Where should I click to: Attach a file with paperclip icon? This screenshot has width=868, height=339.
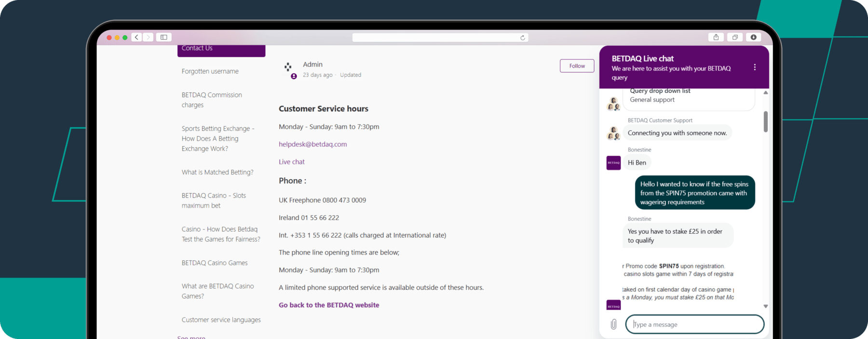613,324
